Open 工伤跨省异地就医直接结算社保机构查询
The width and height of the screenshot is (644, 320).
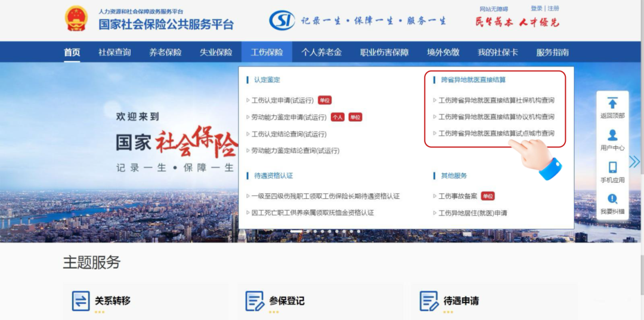497,100
